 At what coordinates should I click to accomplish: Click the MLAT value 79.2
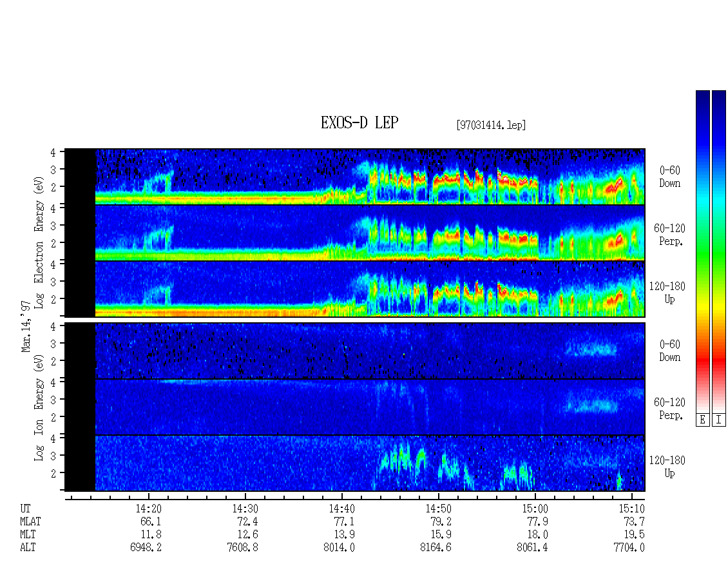[x=441, y=521]
